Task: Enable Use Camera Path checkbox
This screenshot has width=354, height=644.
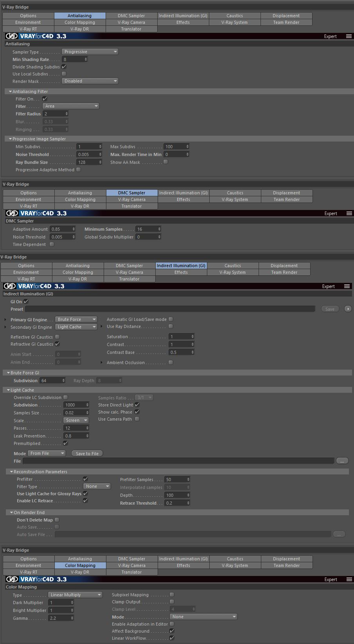Action: point(137,419)
